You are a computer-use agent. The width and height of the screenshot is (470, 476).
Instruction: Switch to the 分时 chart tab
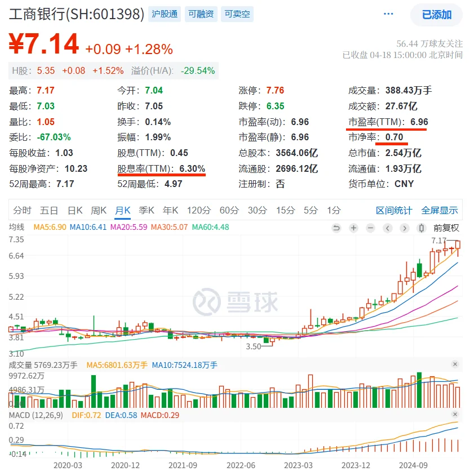point(22,210)
